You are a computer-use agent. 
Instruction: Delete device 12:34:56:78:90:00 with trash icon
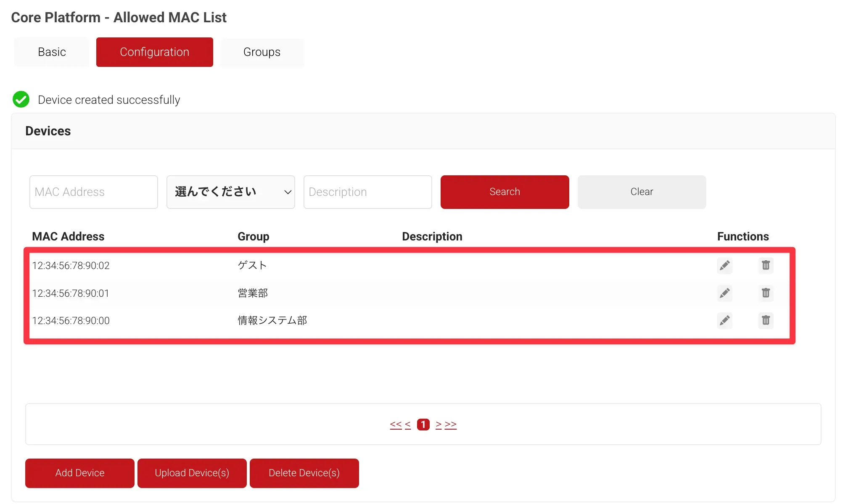pos(766,320)
